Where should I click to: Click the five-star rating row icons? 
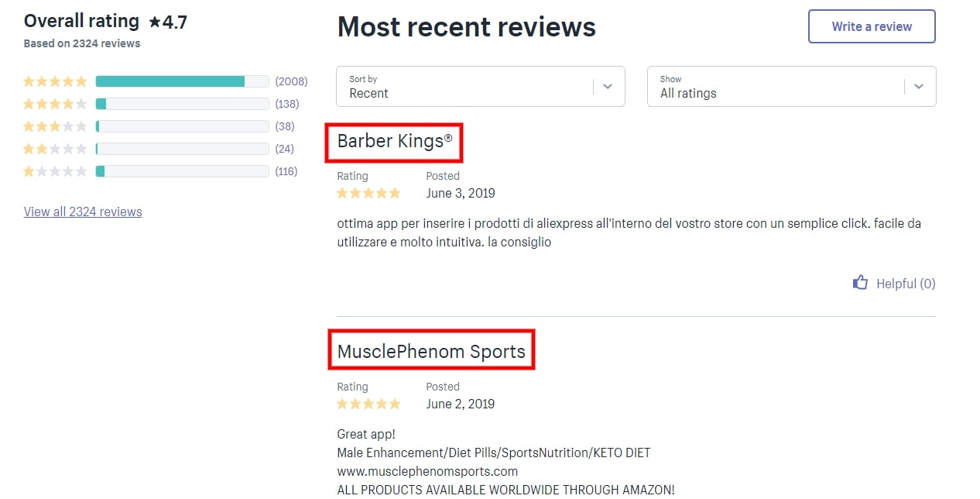55,81
